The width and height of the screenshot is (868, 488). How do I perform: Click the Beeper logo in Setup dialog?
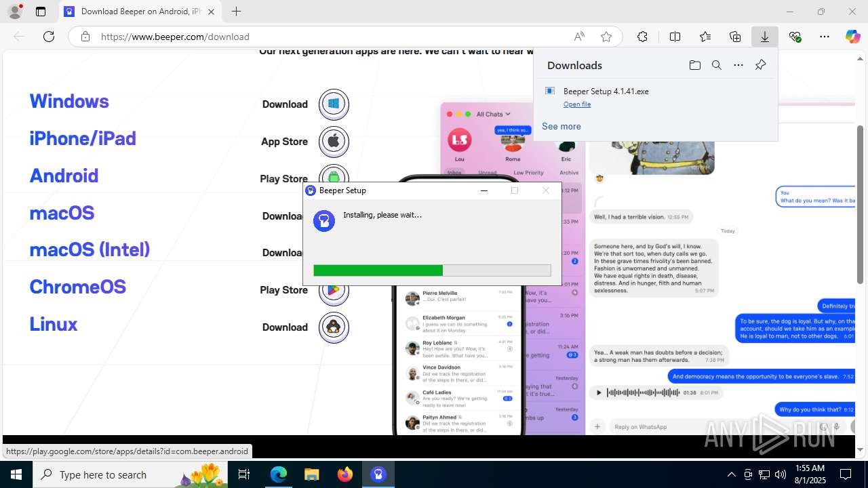(x=324, y=220)
